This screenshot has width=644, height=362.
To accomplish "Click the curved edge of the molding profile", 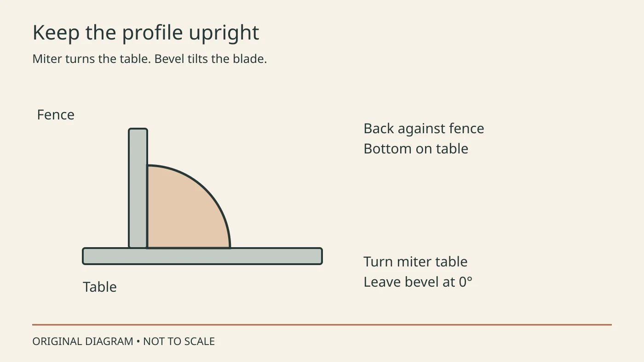I will point(206,189).
